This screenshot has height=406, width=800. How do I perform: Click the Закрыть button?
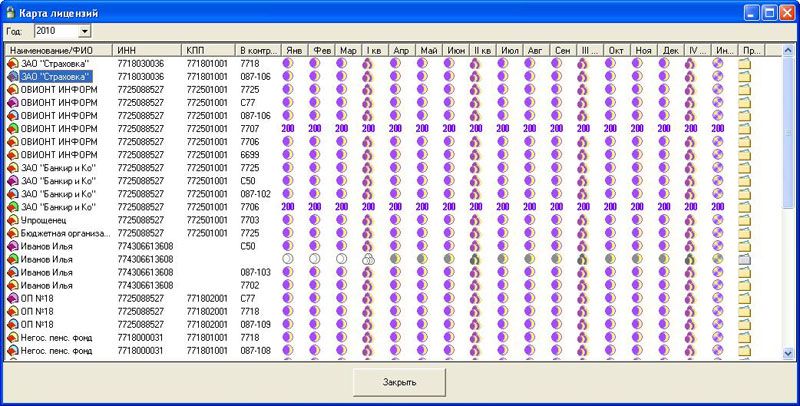tap(399, 382)
